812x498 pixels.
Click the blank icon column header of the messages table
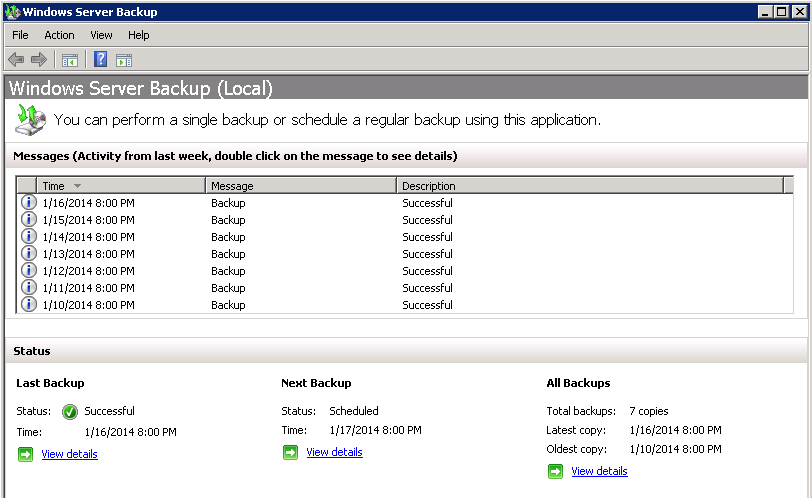26,186
